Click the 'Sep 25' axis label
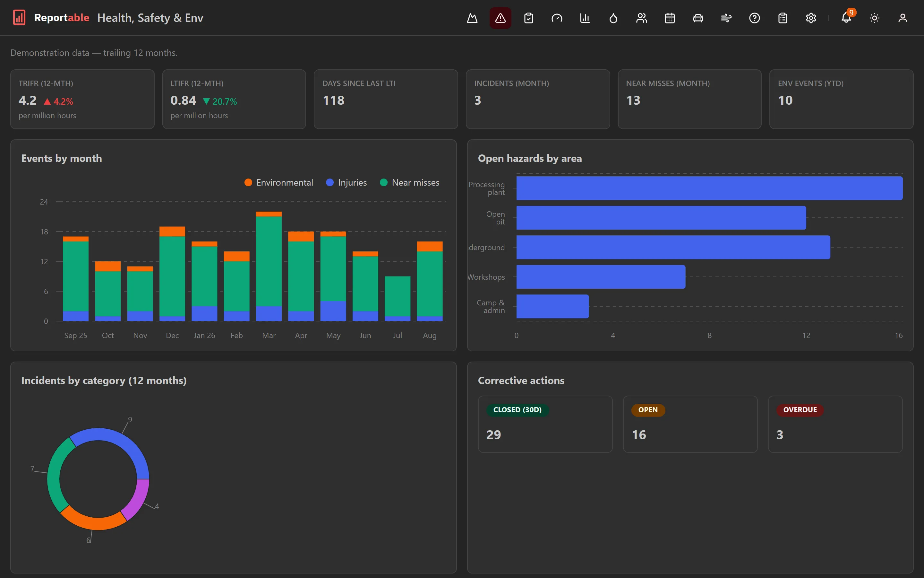Viewport: 924px width, 578px height. tap(76, 335)
